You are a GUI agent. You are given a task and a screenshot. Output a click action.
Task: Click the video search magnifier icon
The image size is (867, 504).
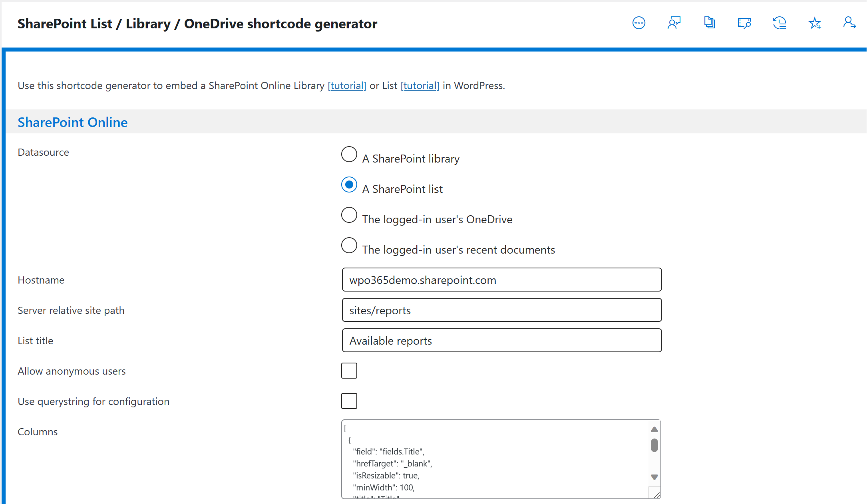744,23
